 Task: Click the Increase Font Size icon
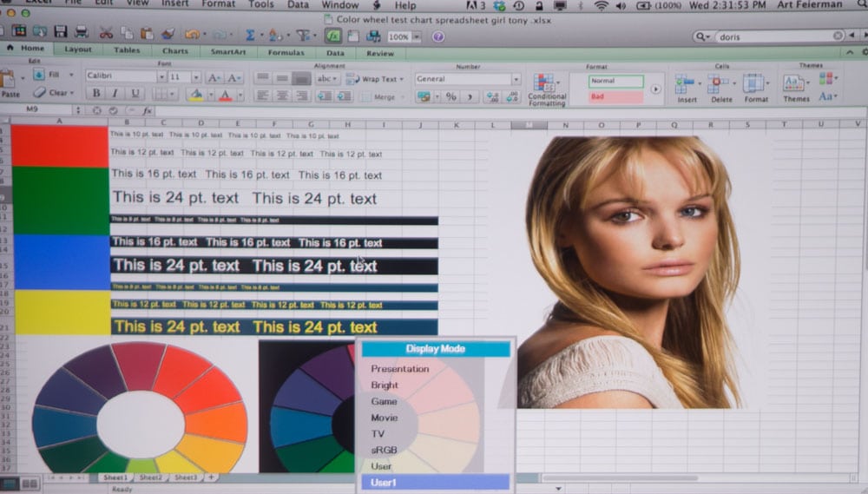pos(214,78)
